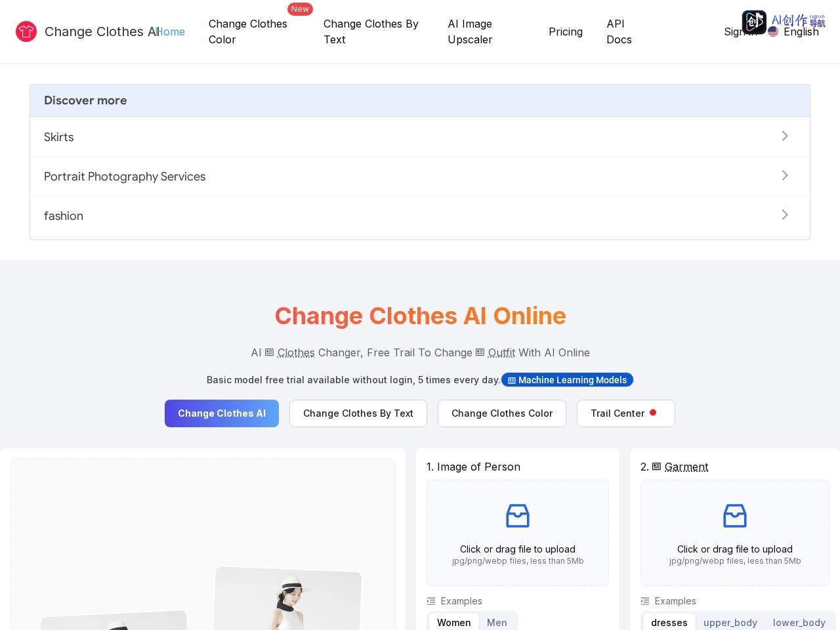Expand the fashion row chevron
The image size is (840, 630).
click(x=785, y=215)
